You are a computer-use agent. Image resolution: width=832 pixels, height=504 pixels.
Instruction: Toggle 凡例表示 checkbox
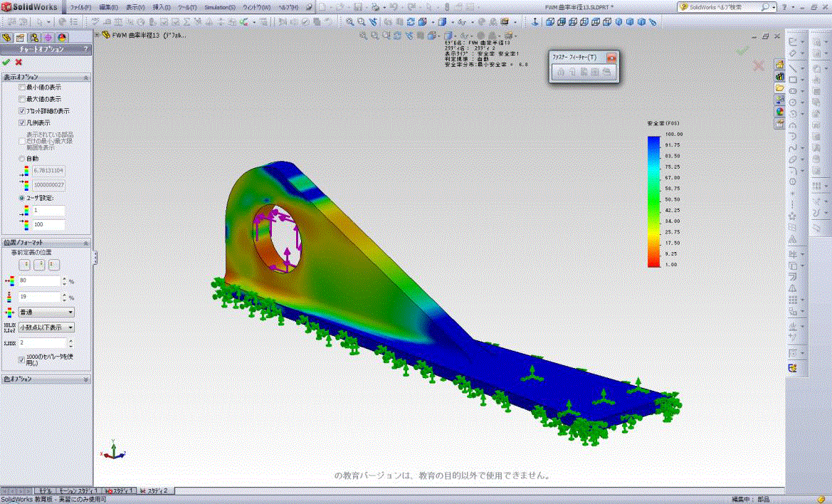22,122
